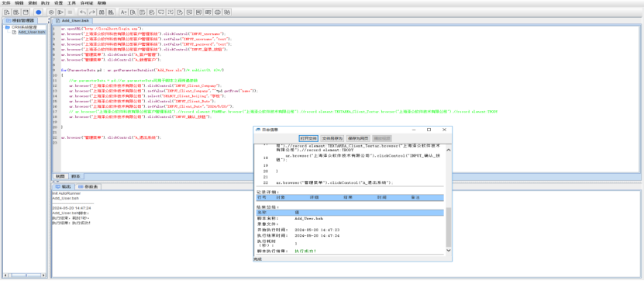The height and width of the screenshot is (281, 644).
Task: Click the log dialog scrollbar down arrow
Action: pyautogui.click(x=448, y=250)
